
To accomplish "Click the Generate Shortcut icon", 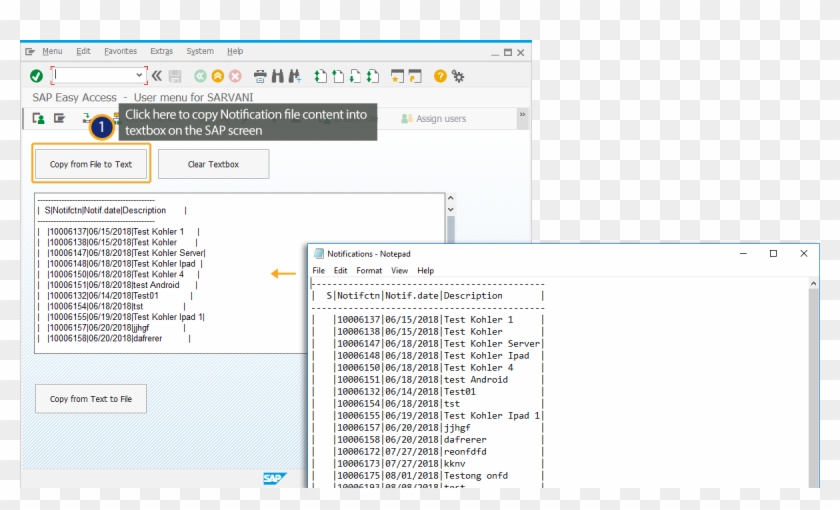I will click(x=415, y=76).
